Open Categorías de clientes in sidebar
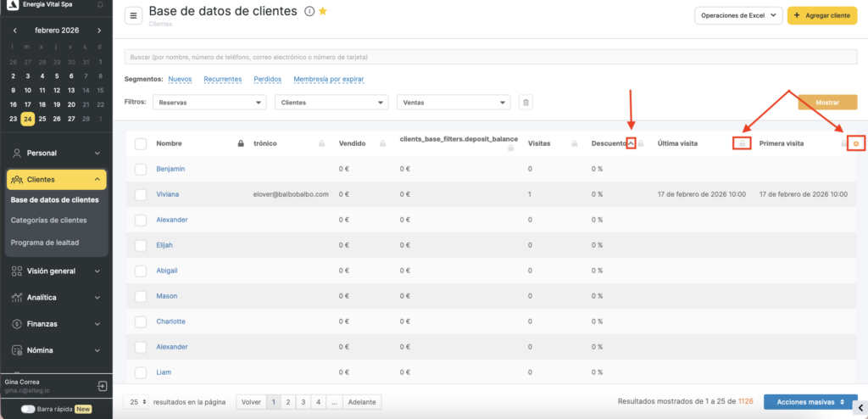Screen dimensions: 868x419 click(x=48, y=221)
